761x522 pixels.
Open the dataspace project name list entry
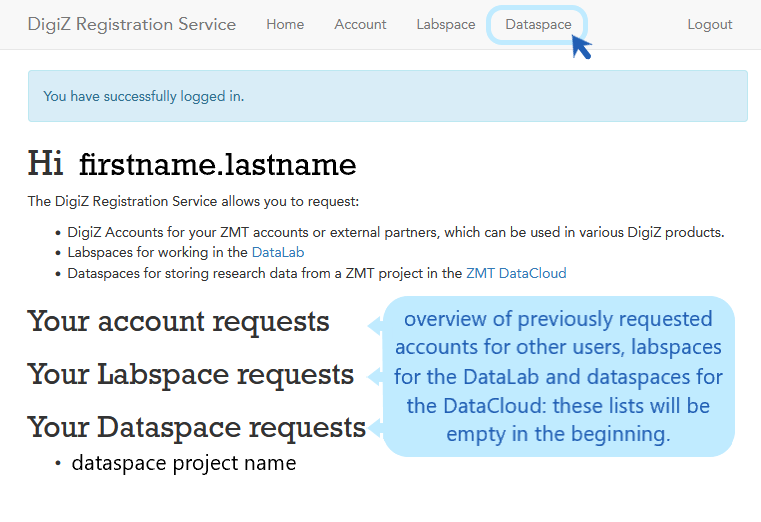point(183,463)
